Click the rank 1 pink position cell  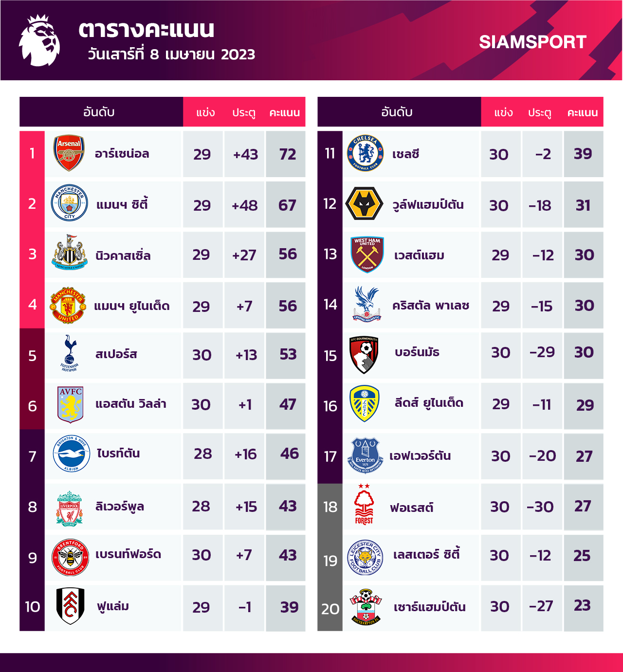pos(32,154)
